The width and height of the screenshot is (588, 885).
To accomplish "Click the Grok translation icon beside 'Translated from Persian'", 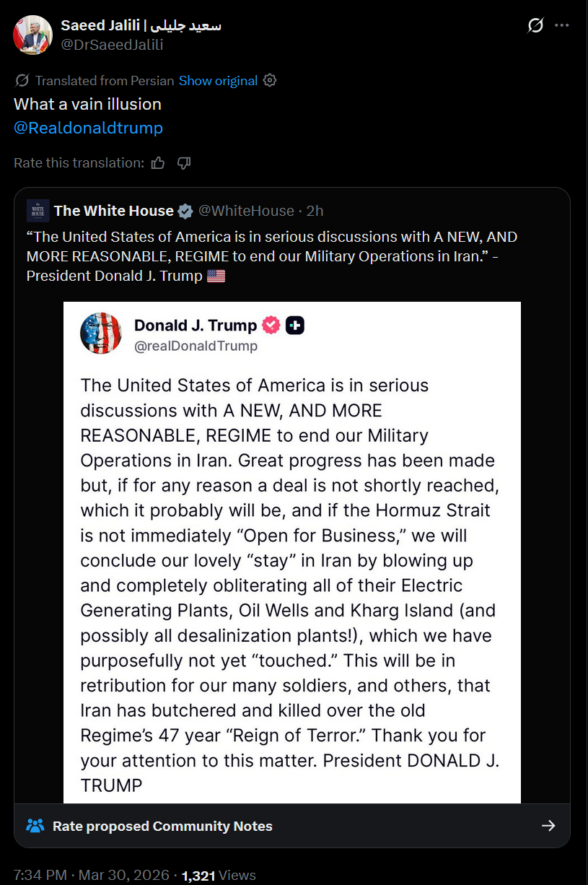I will pos(22,80).
